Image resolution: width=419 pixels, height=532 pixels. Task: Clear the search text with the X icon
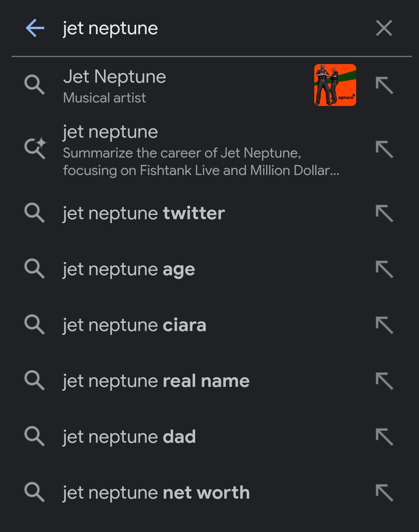point(384,28)
